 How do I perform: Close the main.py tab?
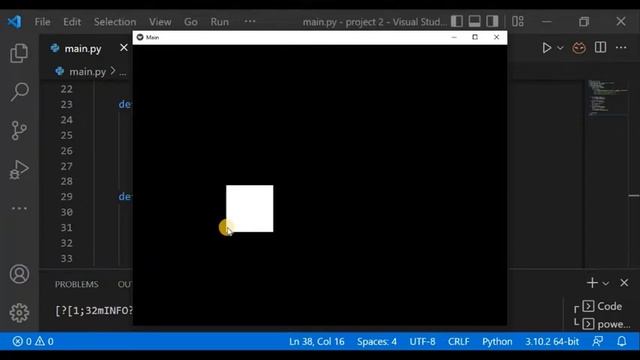[x=124, y=48]
